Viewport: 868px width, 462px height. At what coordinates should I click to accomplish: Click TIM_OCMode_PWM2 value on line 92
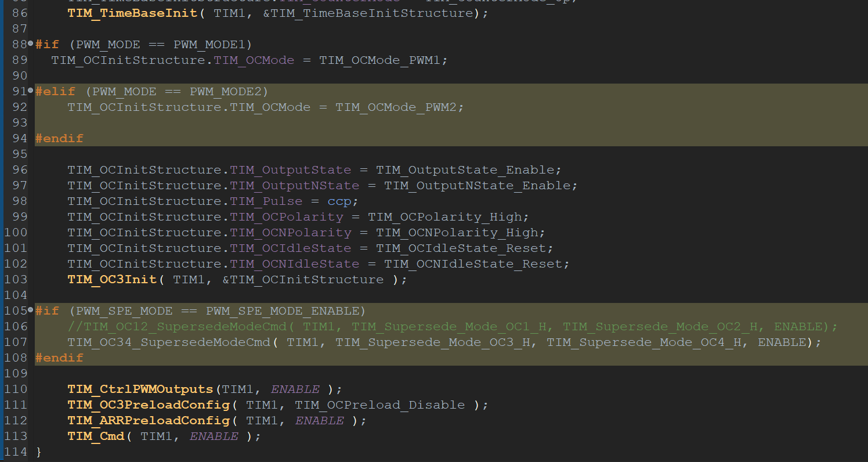tap(396, 107)
